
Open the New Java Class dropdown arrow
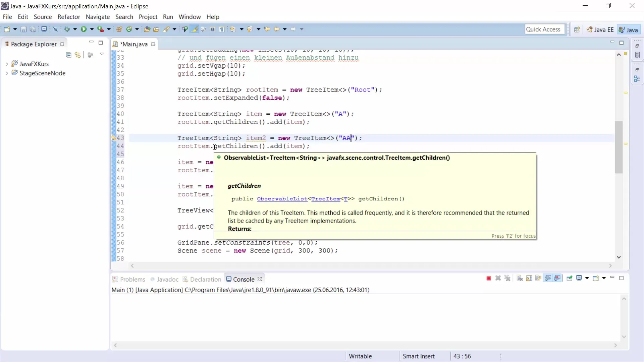click(x=137, y=29)
